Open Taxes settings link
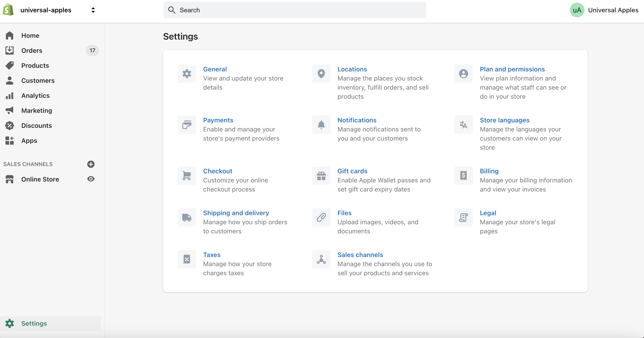Screen dimensions: 644x338 [212, 255]
